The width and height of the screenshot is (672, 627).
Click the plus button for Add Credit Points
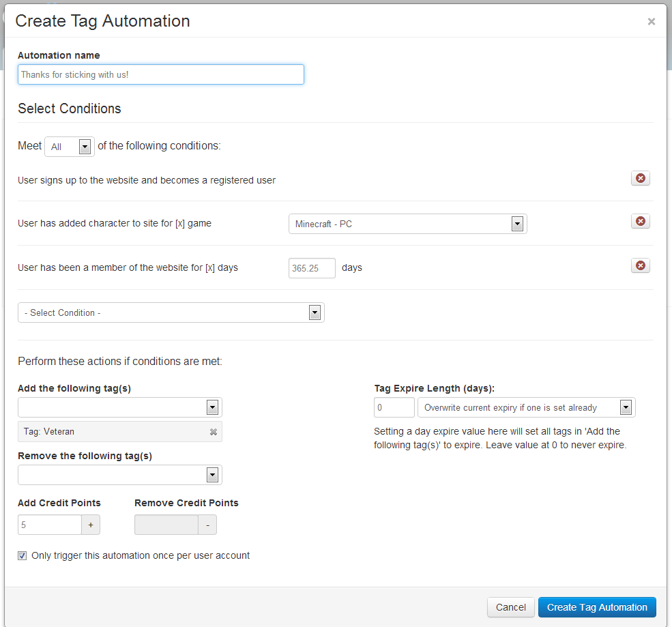91,525
